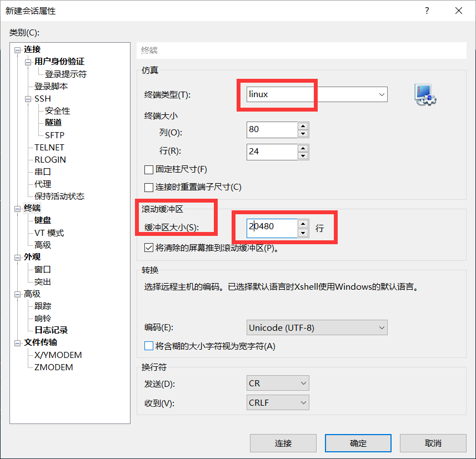Collapse the 连接 tree node
Screen dimensions: 476x459
pos(17,50)
